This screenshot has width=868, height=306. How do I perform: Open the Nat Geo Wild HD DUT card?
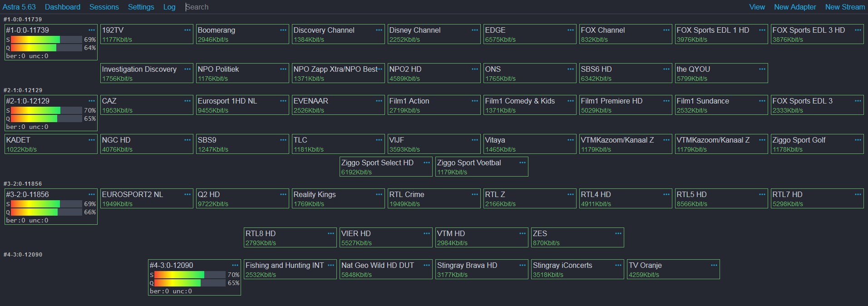click(x=386, y=269)
